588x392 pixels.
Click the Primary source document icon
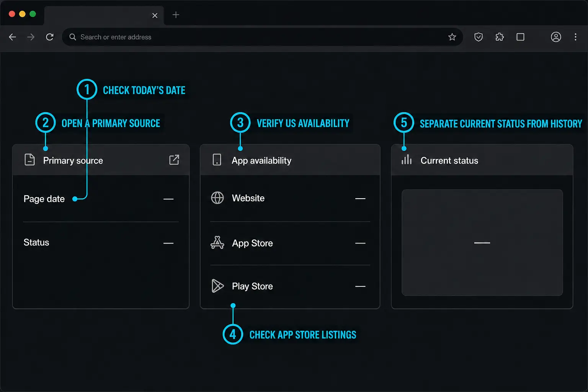(29, 160)
